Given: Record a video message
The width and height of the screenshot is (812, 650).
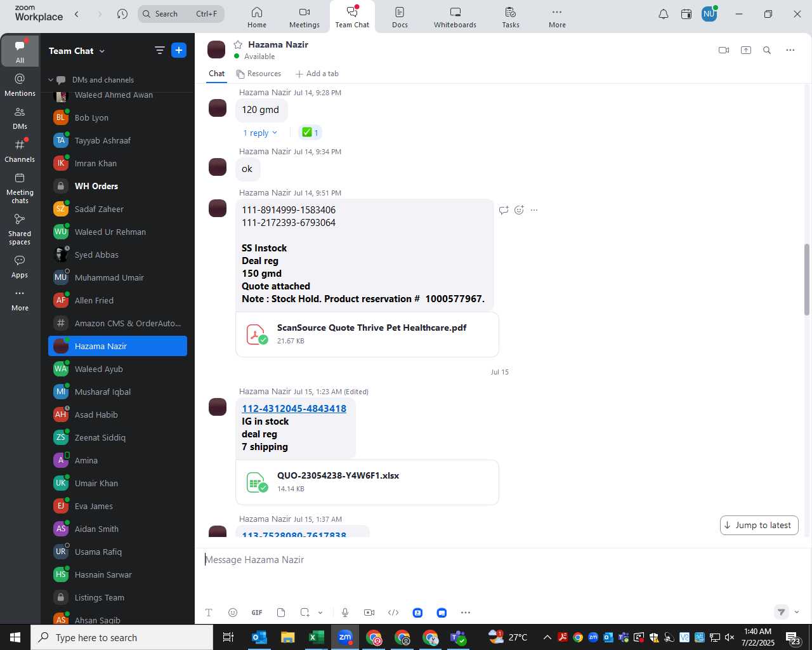Looking at the screenshot, I should 369,613.
